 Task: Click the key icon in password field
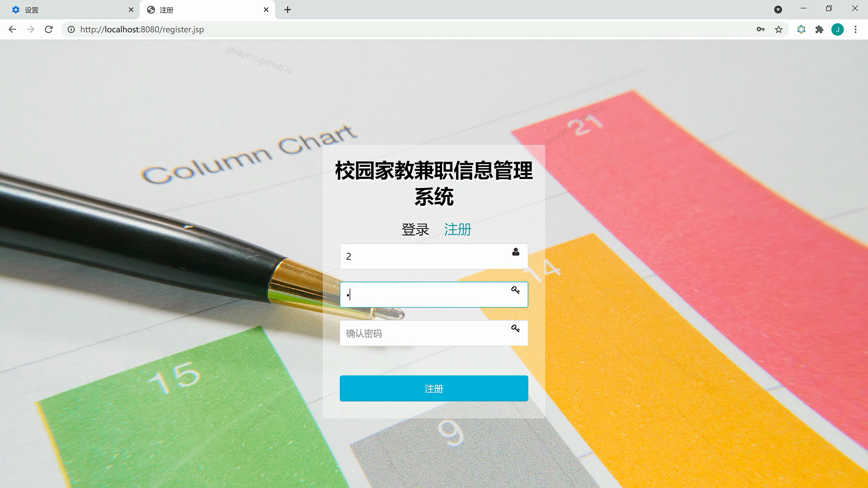[x=515, y=290]
